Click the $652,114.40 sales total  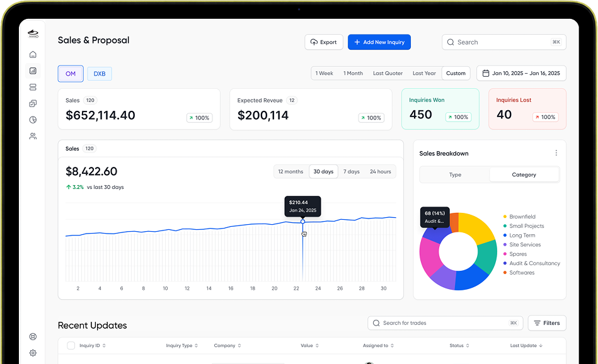coord(100,115)
